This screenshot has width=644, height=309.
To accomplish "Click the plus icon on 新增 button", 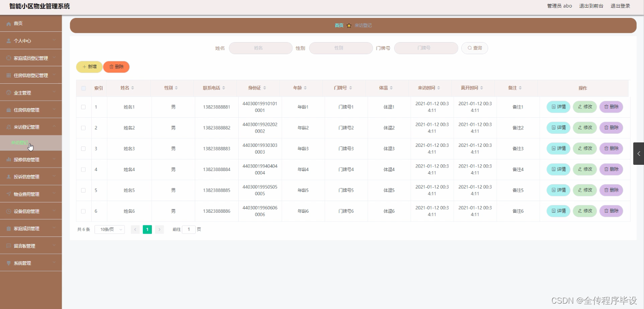I will 84,66.
